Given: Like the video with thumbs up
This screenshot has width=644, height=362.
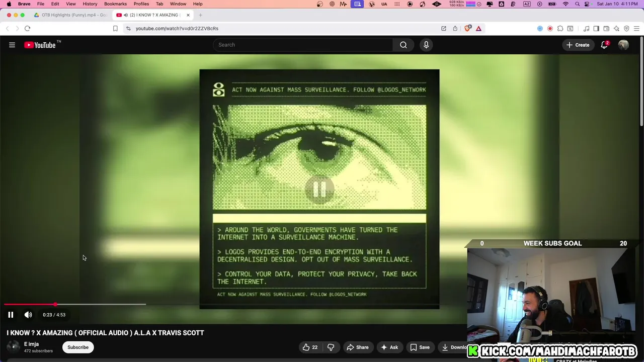Looking at the screenshot, I should pos(310,347).
